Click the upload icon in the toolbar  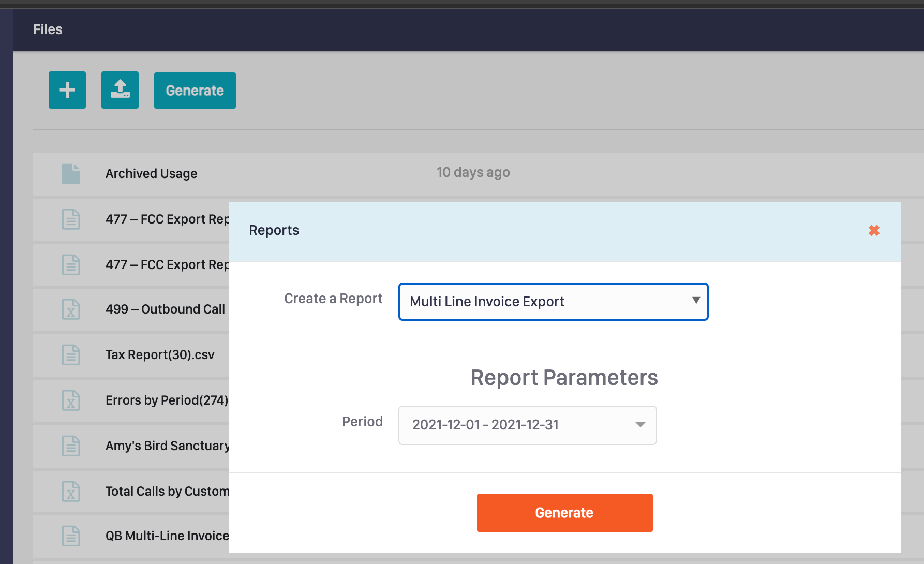[x=120, y=90]
